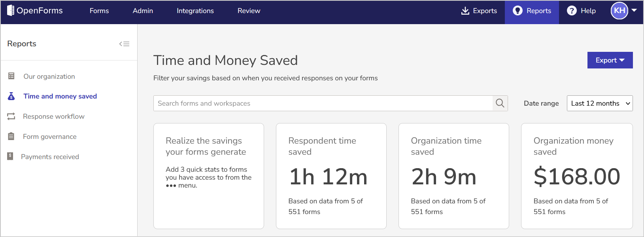Click the OpenForms logo icon

pos(11,11)
